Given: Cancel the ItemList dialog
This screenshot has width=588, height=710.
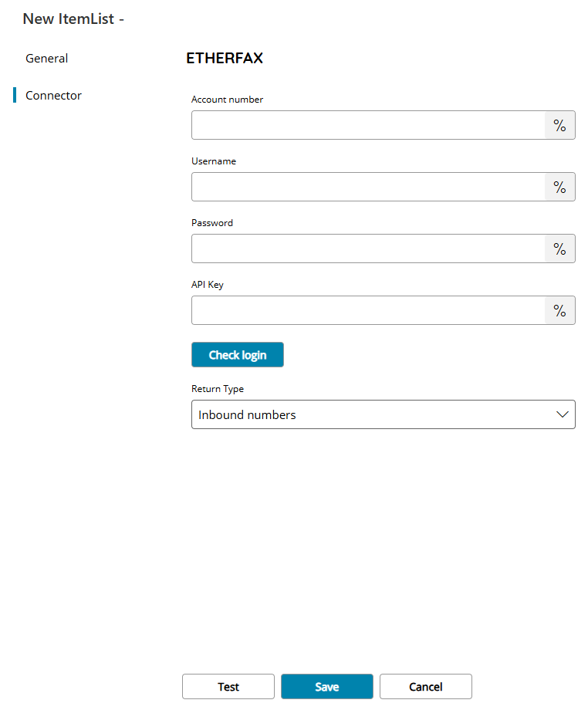Looking at the screenshot, I should click(x=425, y=686).
